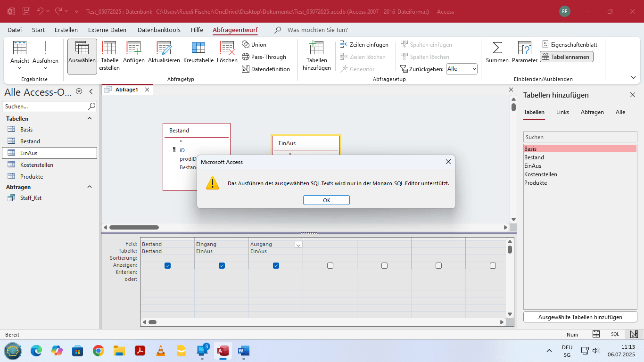Open File Explorer from the taskbar

(x=119, y=351)
